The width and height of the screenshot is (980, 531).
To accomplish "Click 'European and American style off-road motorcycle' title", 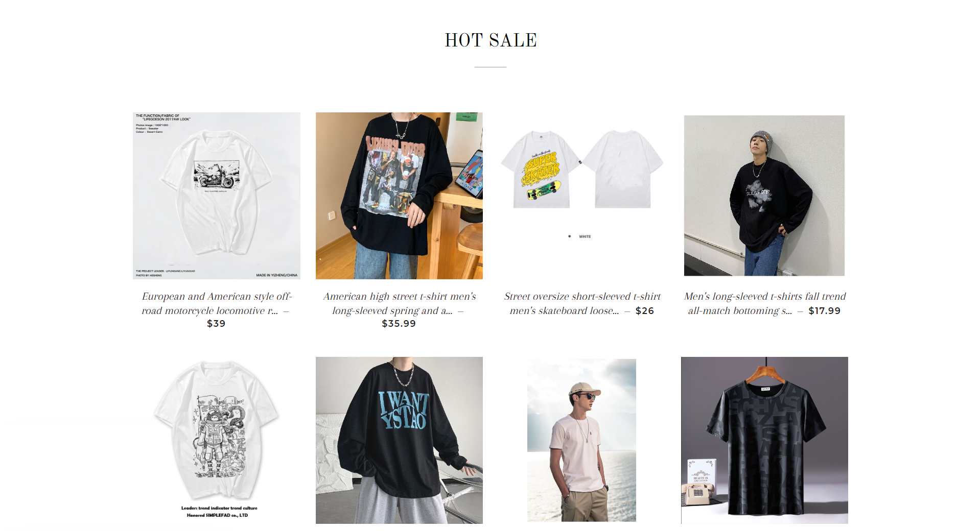I will tap(217, 303).
